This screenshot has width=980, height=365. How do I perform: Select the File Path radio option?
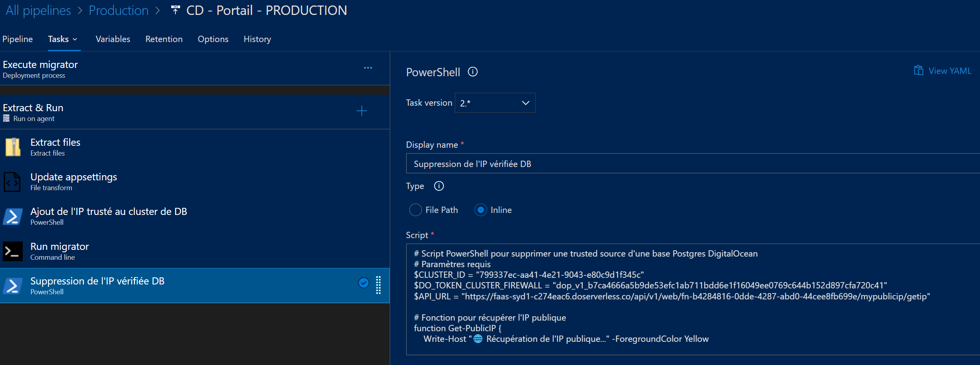415,210
